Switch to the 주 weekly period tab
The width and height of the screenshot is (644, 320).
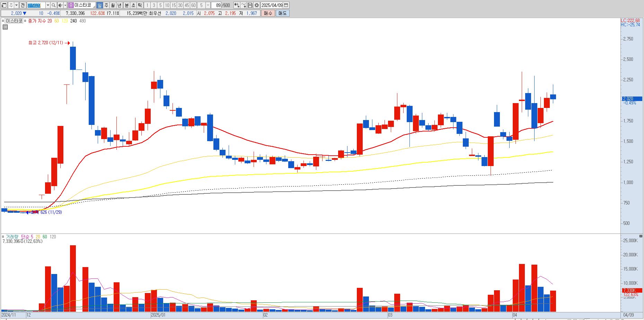(106, 5)
